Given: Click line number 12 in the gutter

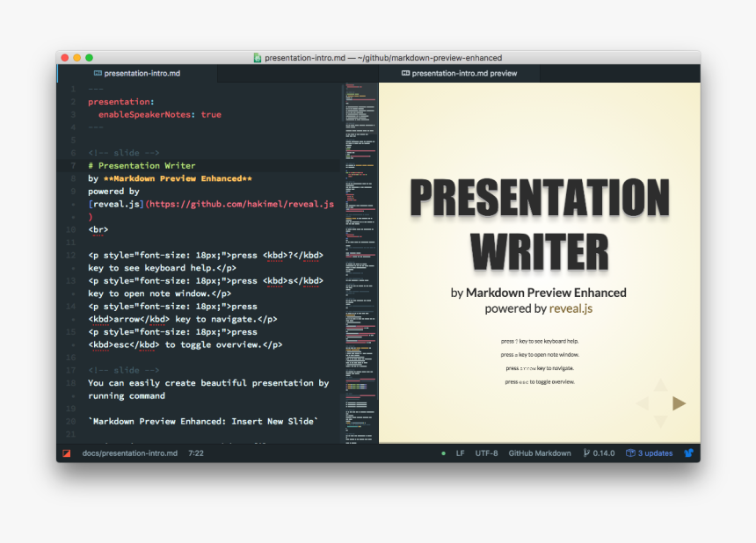Looking at the screenshot, I should [71, 256].
